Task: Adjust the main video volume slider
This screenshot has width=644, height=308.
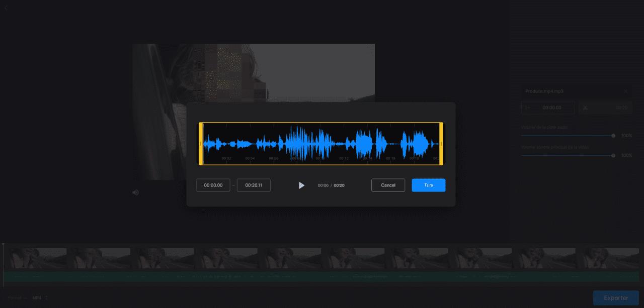Action: (x=613, y=155)
